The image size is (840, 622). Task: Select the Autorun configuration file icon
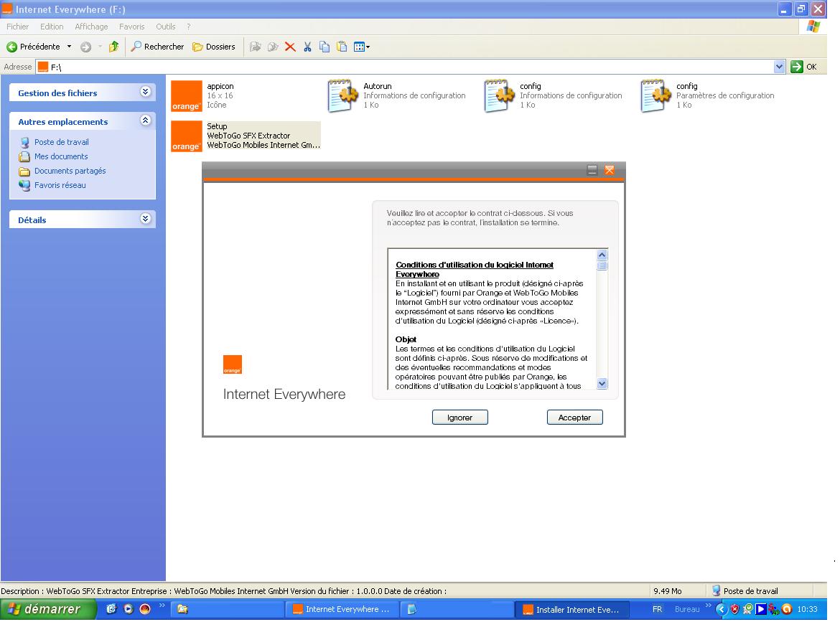(x=343, y=96)
